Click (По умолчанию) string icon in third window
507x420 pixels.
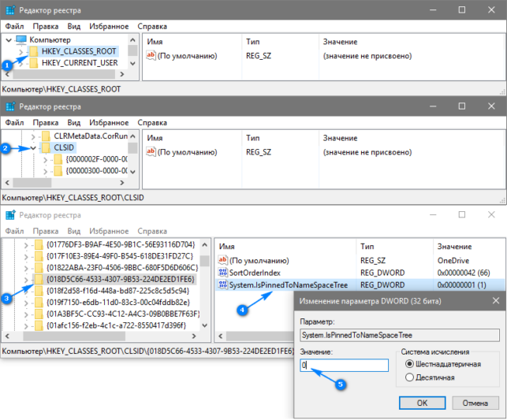click(223, 260)
